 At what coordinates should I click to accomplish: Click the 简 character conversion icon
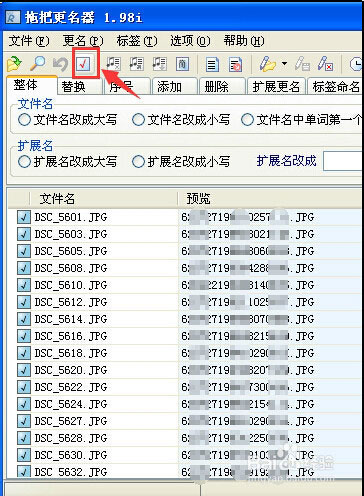[182, 64]
